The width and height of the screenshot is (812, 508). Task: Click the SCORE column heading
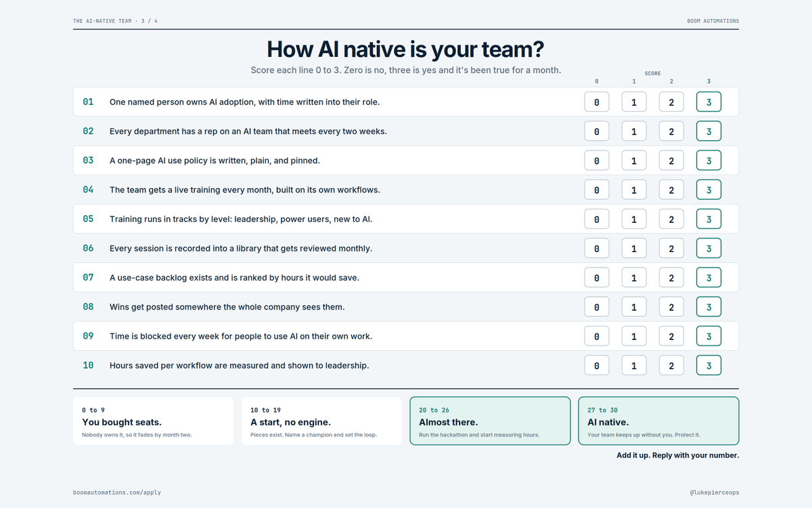[652, 74]
